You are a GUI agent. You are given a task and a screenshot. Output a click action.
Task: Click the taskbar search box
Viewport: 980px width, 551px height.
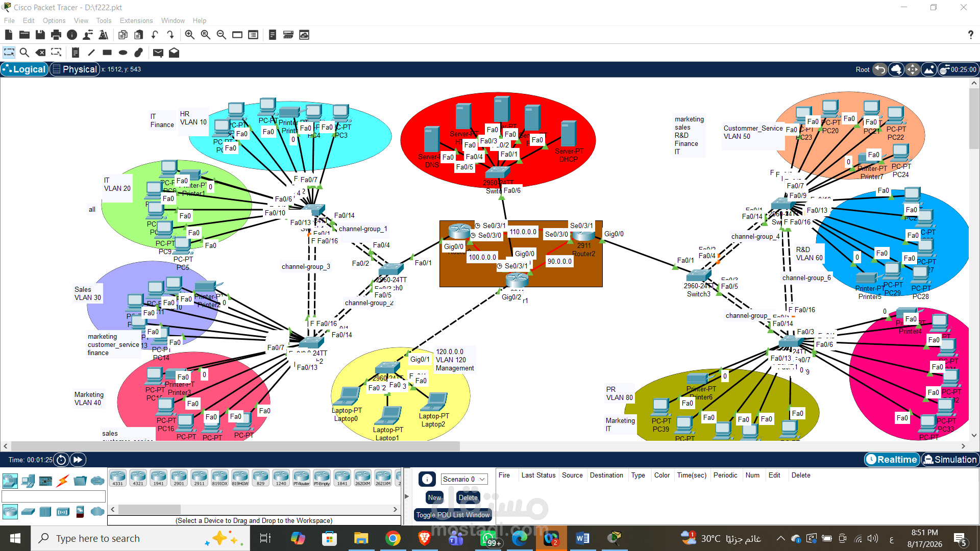pos(140,538)
